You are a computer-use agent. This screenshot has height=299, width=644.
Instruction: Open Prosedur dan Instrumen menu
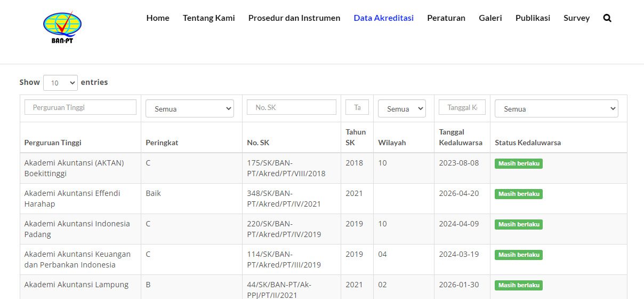pyautogui.click(x=294, y=18)
